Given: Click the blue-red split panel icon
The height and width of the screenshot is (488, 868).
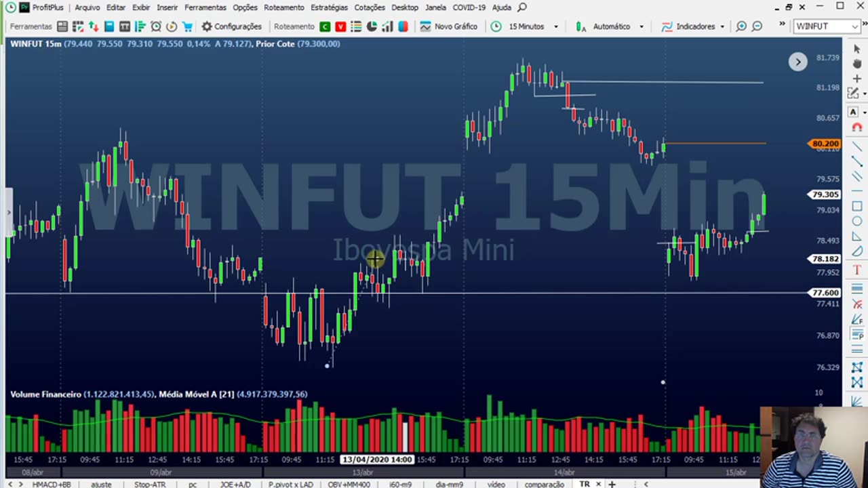Looking at the screenshot, I should 403,26.
